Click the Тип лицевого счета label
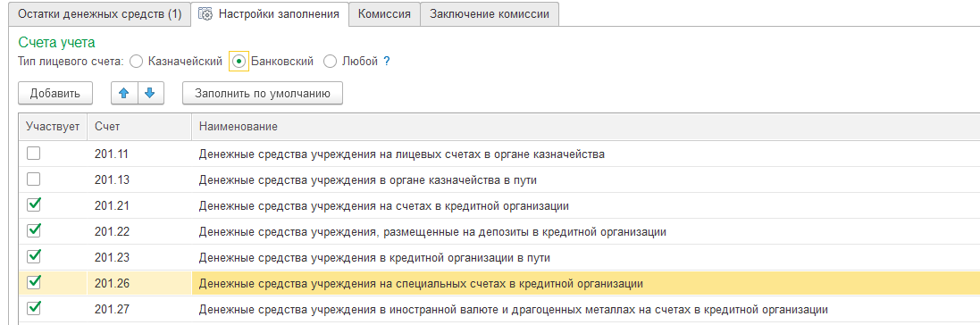980x325 pixels. (71, 62)
